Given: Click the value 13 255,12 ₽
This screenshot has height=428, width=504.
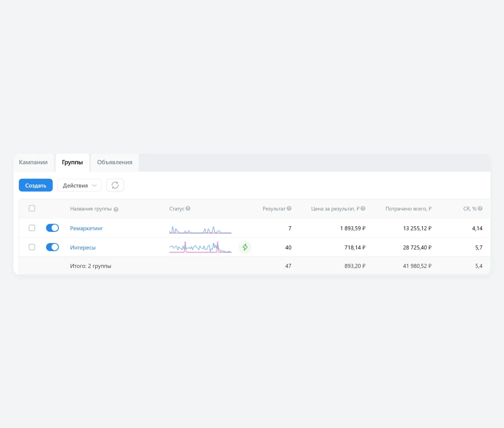Looking at the screenshot, I should click(417, 228).
